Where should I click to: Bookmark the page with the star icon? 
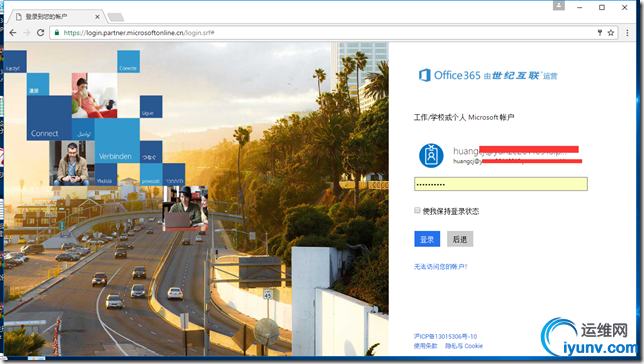[x=611, y=32]
